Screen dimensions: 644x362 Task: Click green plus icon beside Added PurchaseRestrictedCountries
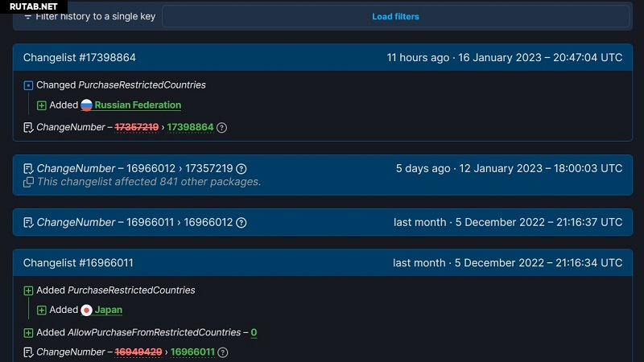29,290
